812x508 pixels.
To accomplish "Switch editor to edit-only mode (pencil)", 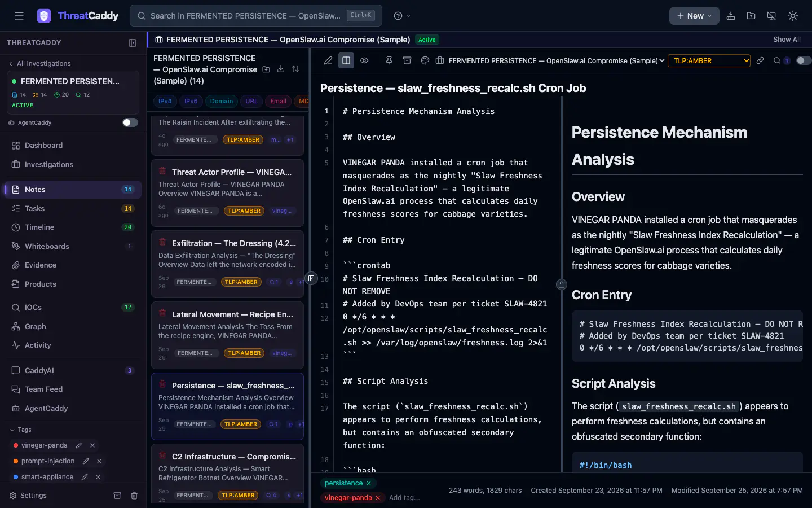I will pyautogui.click(x=328, y=60).
